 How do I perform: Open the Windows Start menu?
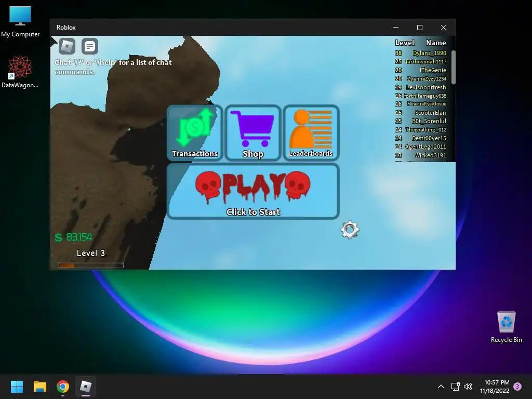pyautogui.click(x=17, y=387)
